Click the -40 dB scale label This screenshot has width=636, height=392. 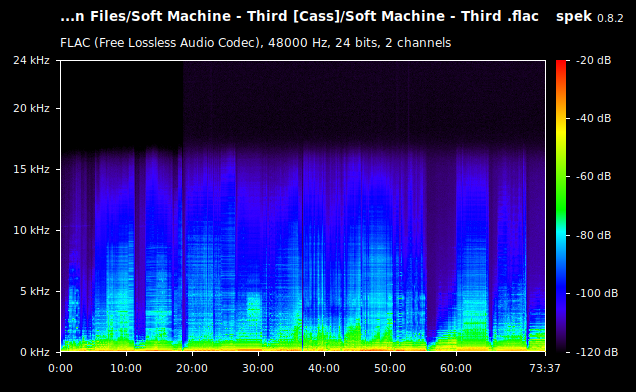point(593,118)
